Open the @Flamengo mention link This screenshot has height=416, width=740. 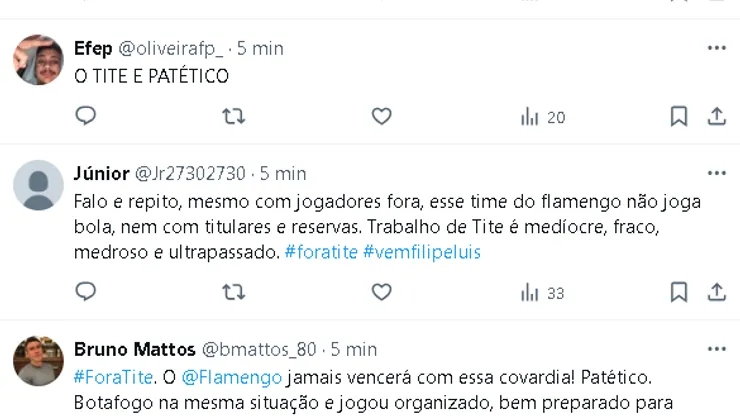tap(233, 378)
